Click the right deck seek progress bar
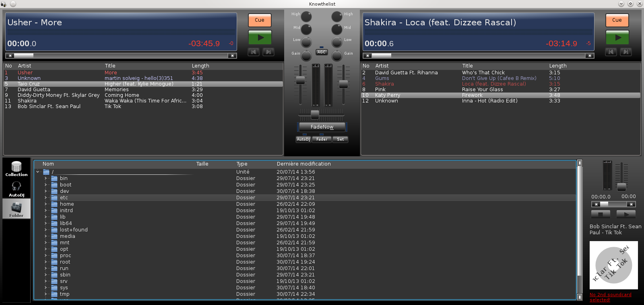Screen dimensions: 644x305 (x=479, y=55)
